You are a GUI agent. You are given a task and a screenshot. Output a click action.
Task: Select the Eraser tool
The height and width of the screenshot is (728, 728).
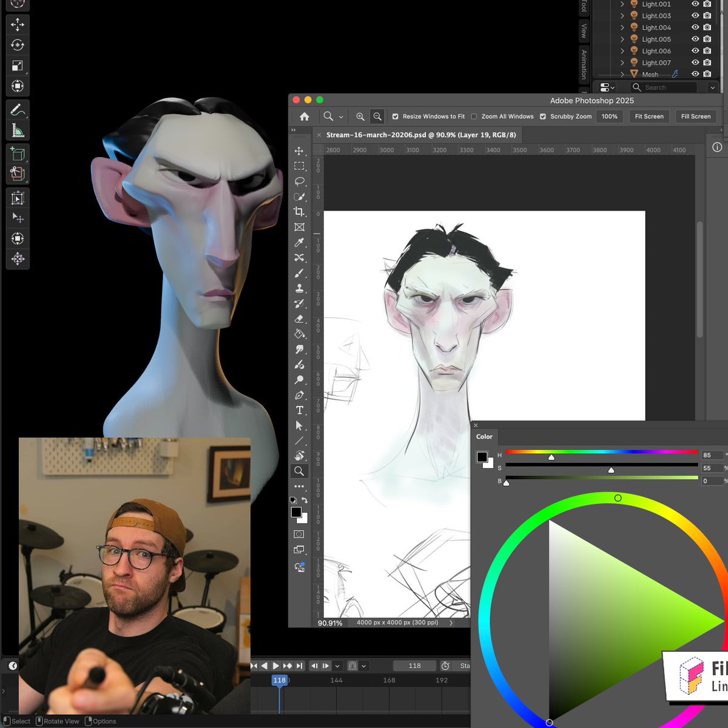[x=299, y=318]
